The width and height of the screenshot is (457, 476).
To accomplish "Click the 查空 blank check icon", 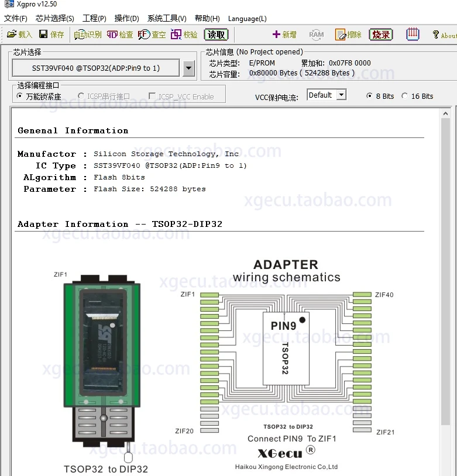I will click(145, 35).
